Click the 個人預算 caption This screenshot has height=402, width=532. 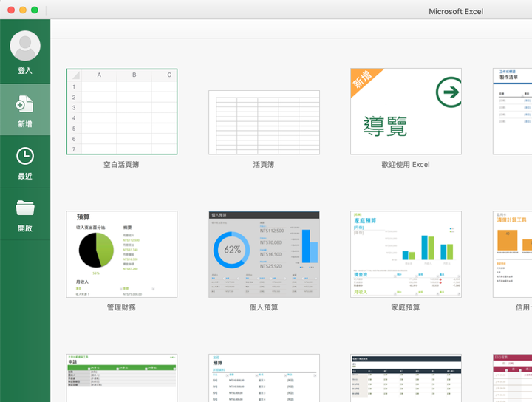[264, 307]
